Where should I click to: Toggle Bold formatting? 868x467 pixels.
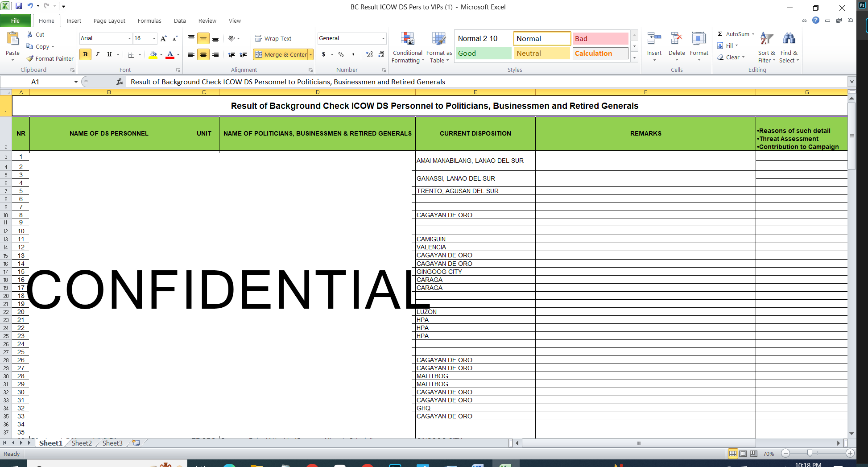tap(85, 54)
